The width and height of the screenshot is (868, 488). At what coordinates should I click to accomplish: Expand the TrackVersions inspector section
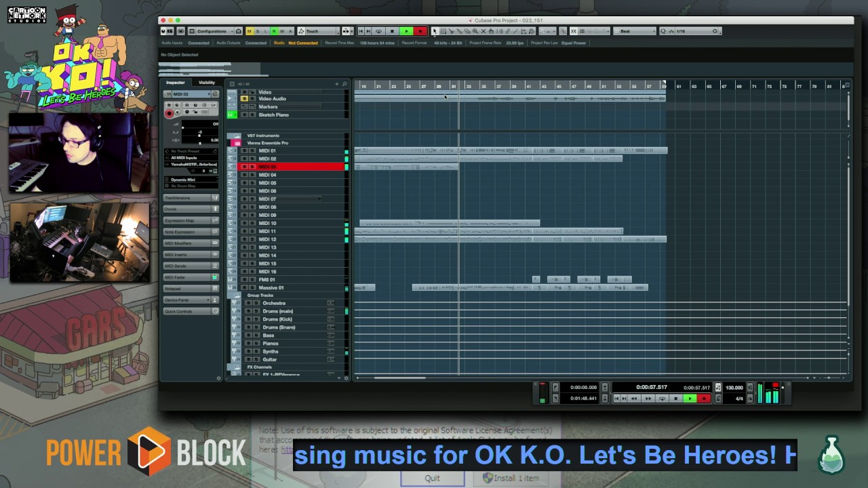click(x=191, y=198)
